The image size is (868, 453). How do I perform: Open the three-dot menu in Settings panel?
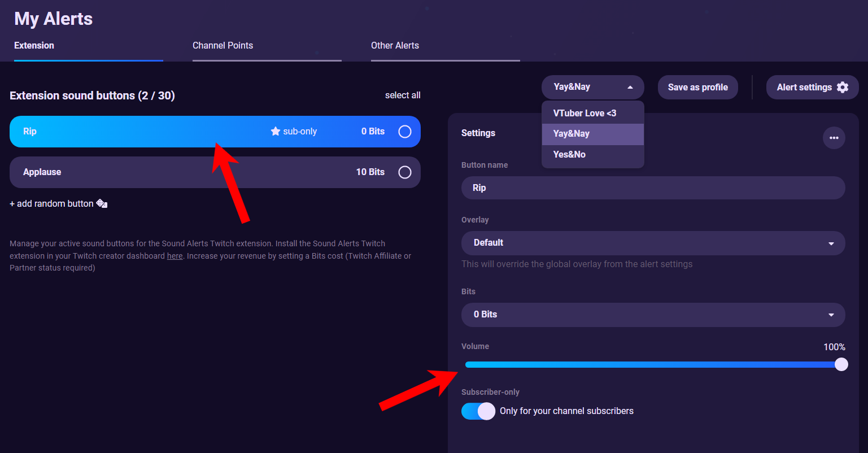tap(834, 137)
